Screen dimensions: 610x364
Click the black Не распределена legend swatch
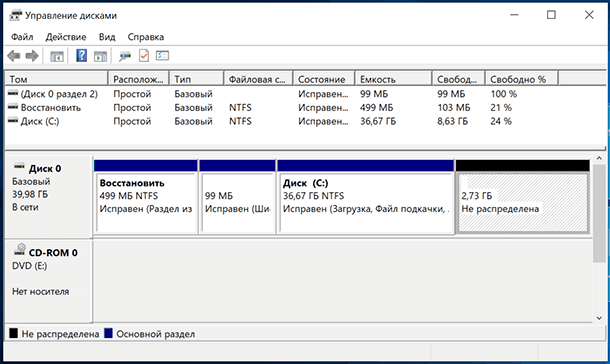click(x=14, y=333)
